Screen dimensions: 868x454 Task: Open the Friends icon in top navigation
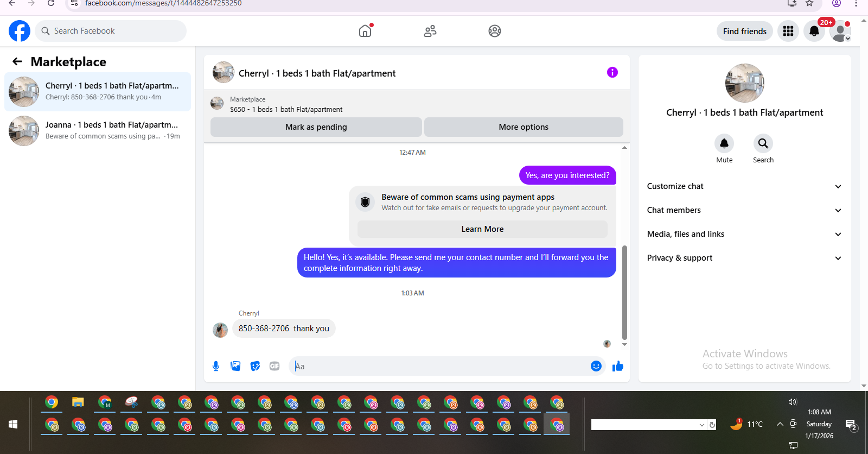[430, 31]
